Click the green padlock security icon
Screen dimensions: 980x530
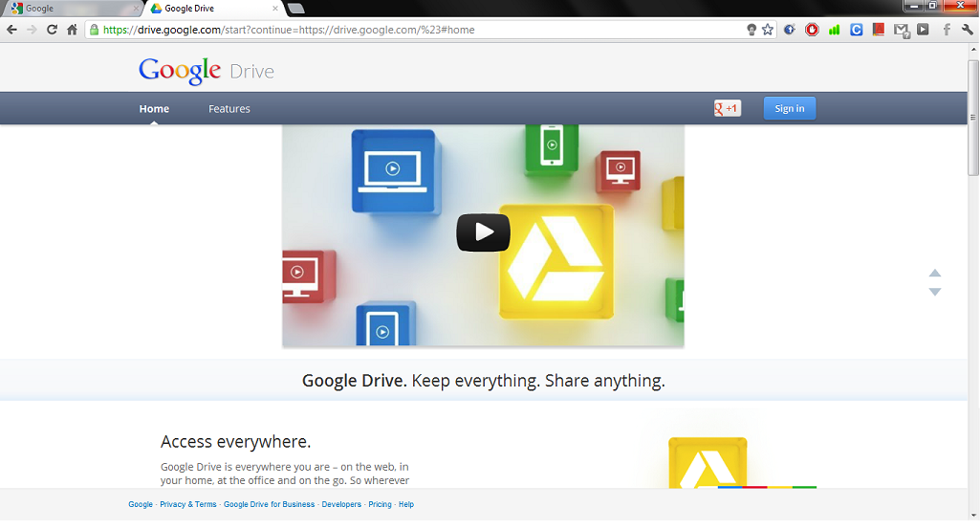point(95,30)
